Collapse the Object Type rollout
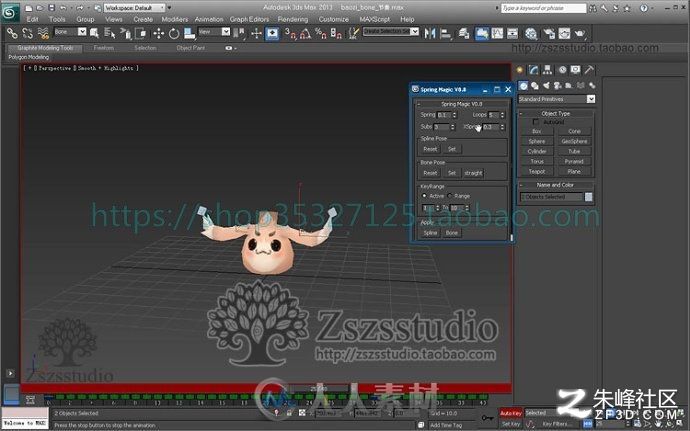 (x=556, y=113)
